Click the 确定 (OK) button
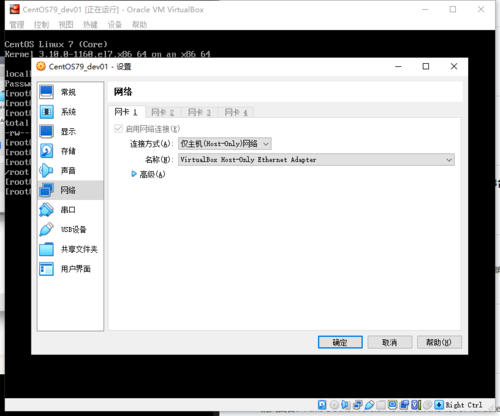 tap(340, 342)
